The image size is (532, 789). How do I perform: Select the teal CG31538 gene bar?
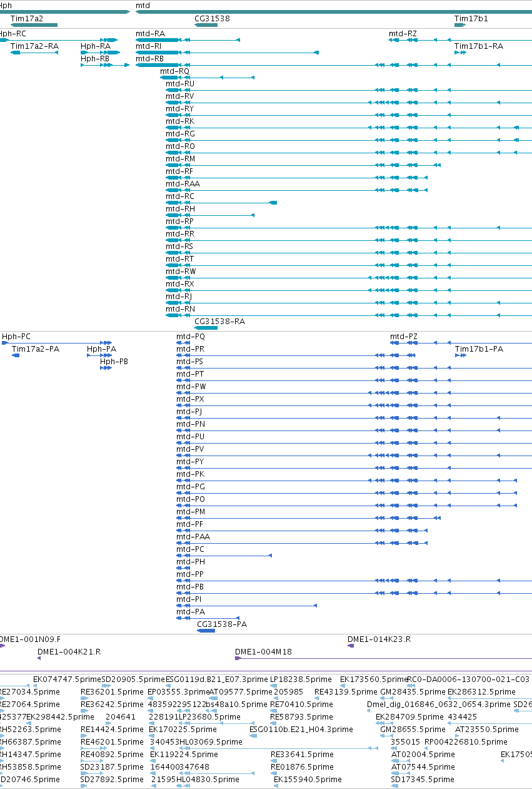(206, 25)
